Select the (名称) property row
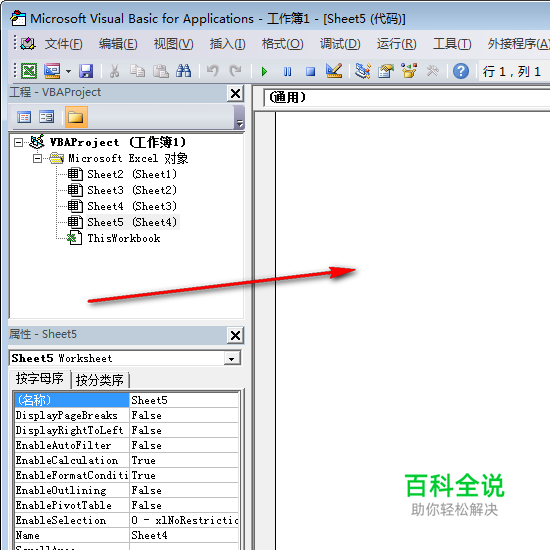Screen dimensions: 550x550 pos(72,400)
